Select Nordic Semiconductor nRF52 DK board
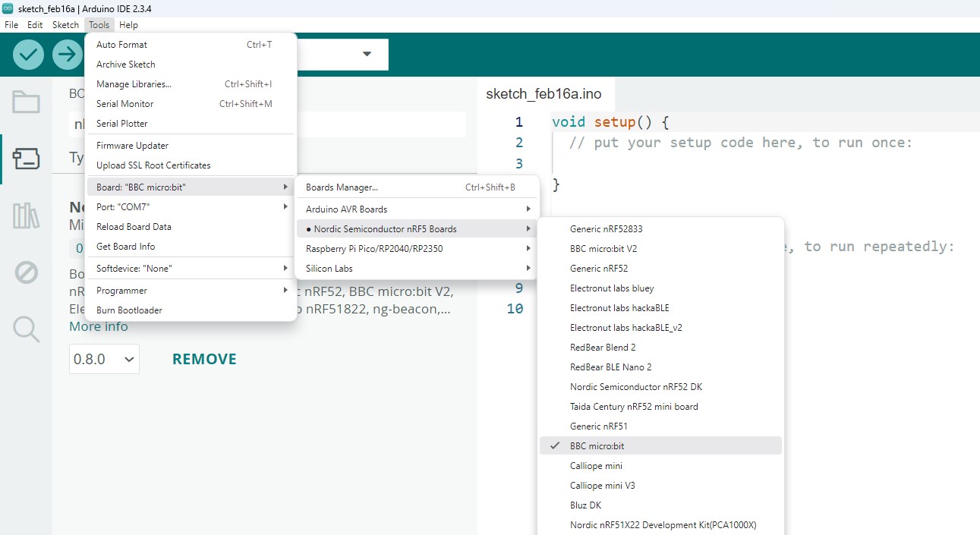The image size is (980, 535). (x=660, y=386)
